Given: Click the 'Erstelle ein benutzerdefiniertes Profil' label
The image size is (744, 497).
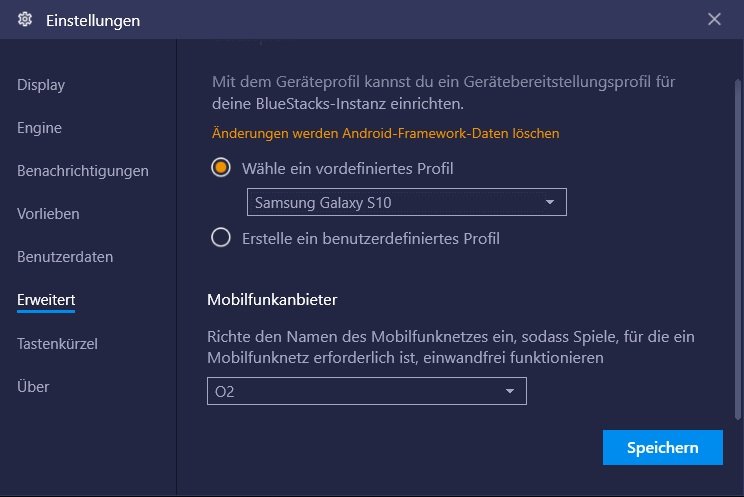Looking at the screenshot, I should 370,238.
